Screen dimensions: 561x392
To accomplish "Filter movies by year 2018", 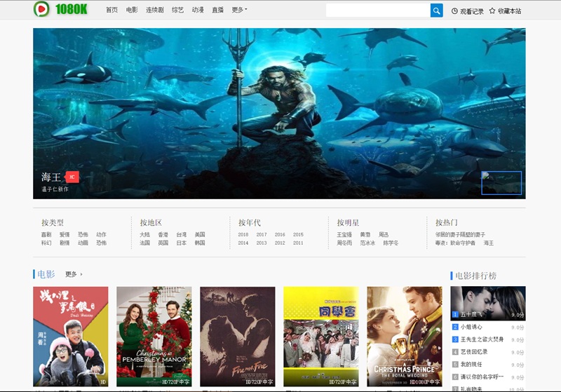I will click(x=243, y=235).
